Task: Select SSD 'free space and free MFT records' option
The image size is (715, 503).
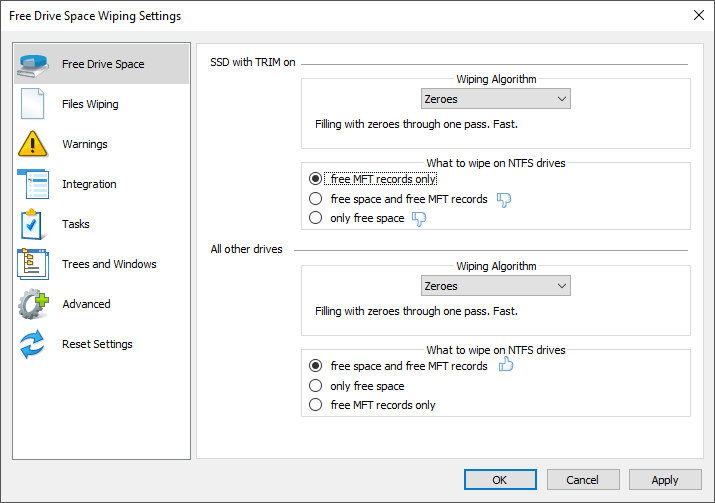Action: pyautogui.click(x=316, y=199)
